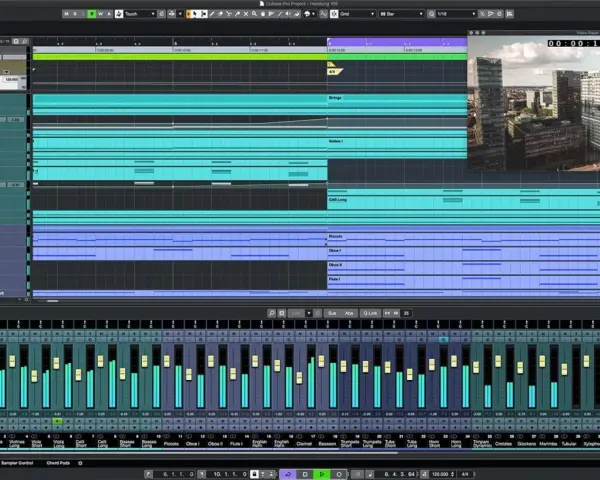Toggle the toolbar S solo-all button
Screen dimensions: 600x480
coord(75,14)
